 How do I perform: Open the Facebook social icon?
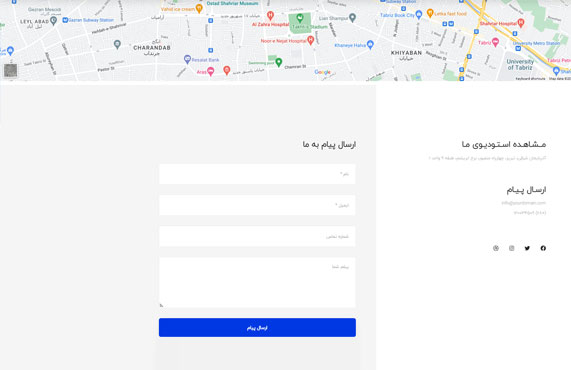(543, 248)
